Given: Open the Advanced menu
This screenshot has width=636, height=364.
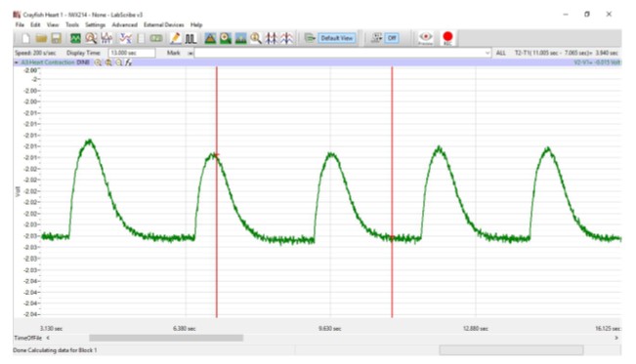Looking at the screenshot, I should tap(124, 24).
